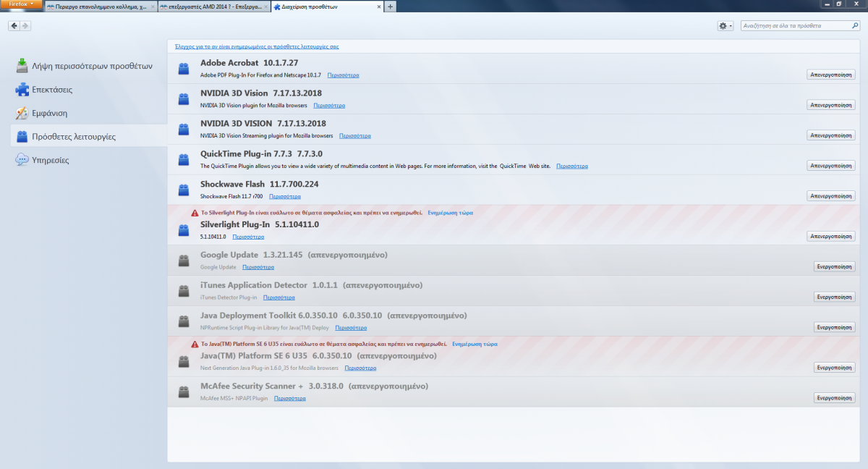Close the 'επεξεργαστές AMD 2014' tab
This screenshot has height=469, width=868.
click(265, 7)
